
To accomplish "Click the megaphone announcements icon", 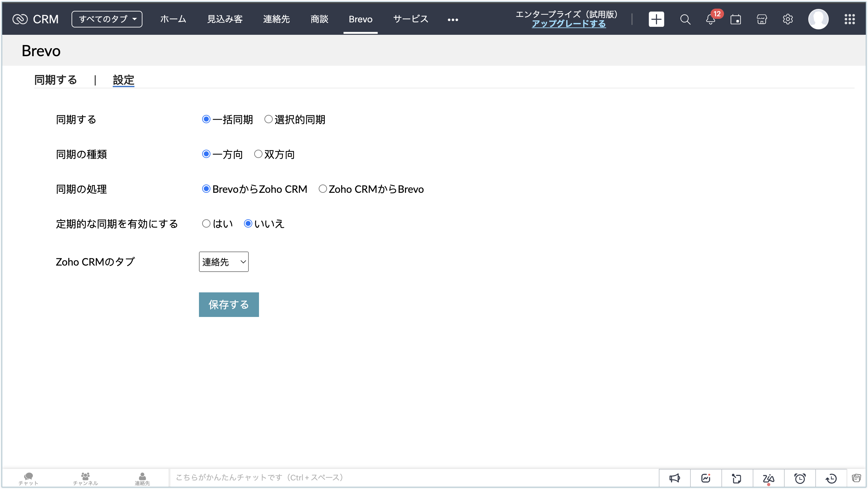I will [674, 478].
